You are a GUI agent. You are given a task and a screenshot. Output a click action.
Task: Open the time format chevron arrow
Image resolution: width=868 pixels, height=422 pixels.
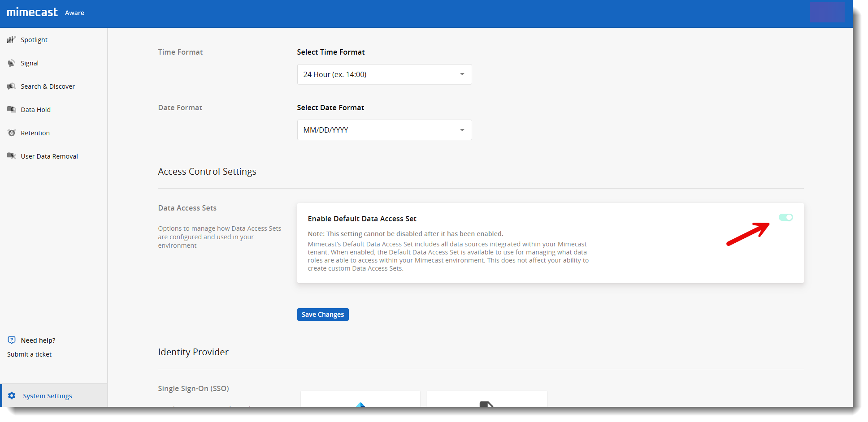click(462, 74)
